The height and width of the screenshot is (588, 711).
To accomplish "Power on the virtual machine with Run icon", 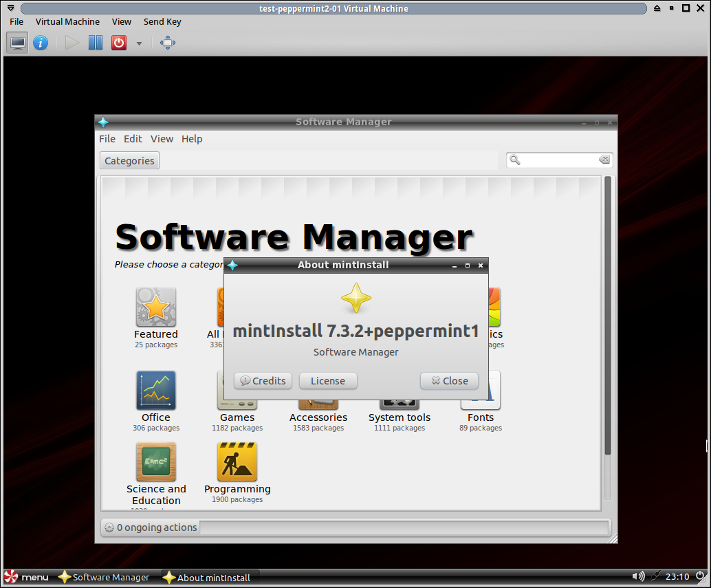I will 72,43.
